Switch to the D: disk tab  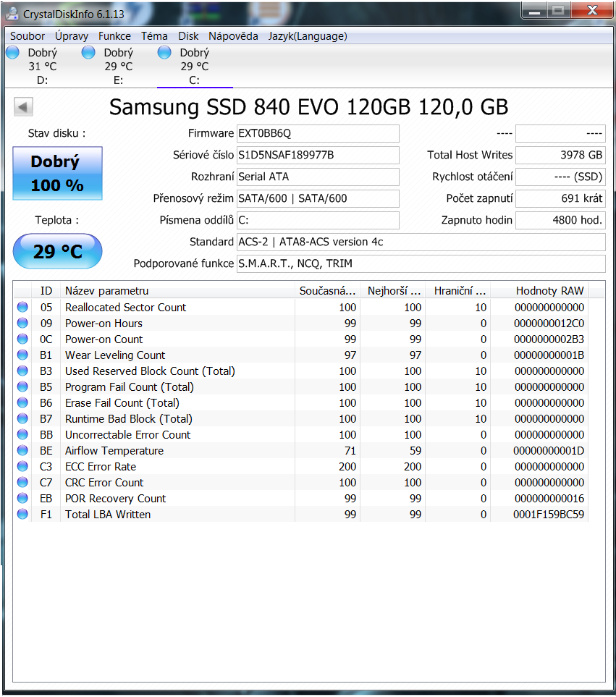tap(43, 66)
